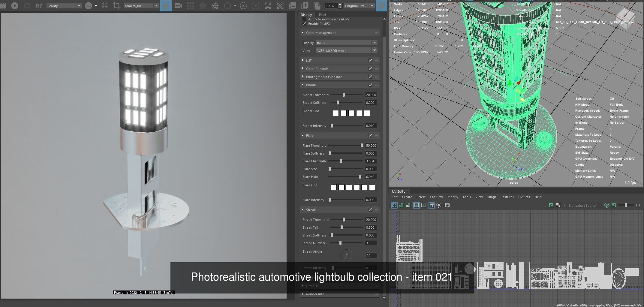644x307 pixels.
Task: Expand the LUT section
Action: (x=302, y=61)
